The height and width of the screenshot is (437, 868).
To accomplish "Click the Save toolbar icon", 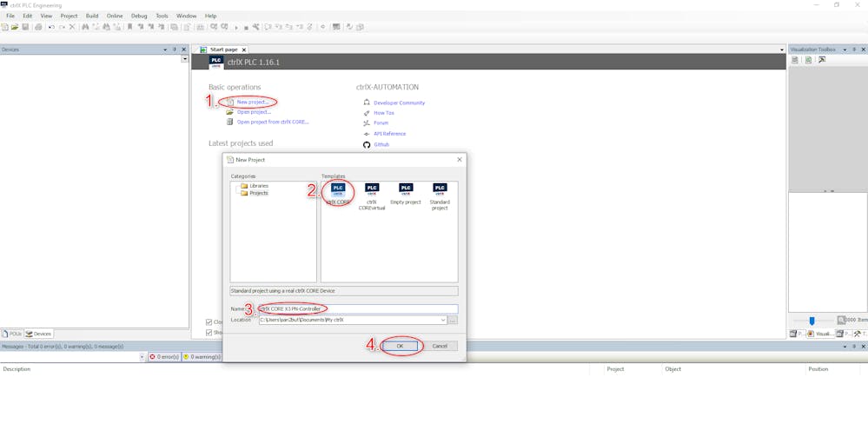I will pos(25,27).
